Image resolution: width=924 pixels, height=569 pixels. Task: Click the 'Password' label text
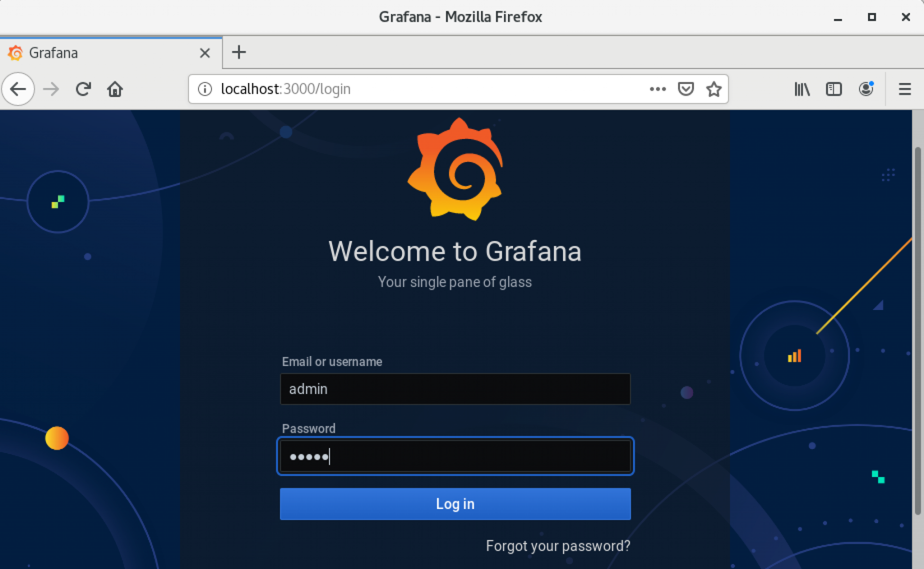pyautogui.click(x=309, y=428)
